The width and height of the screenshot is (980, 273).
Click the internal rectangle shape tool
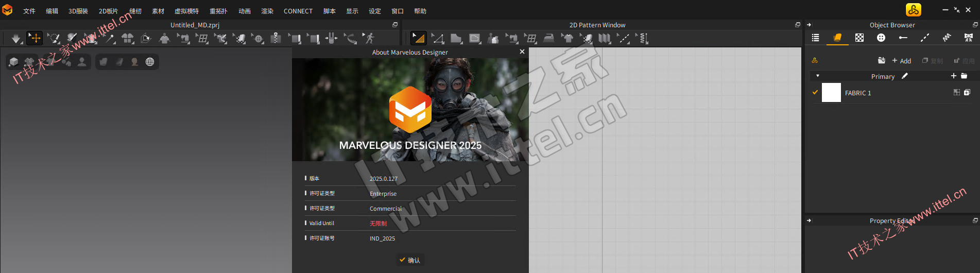tap(475, 38)
